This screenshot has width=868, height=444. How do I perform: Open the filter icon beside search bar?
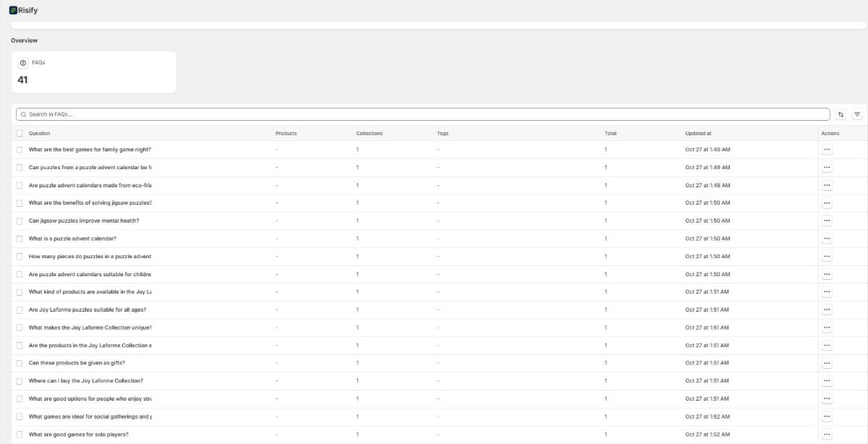click(857, 114)
